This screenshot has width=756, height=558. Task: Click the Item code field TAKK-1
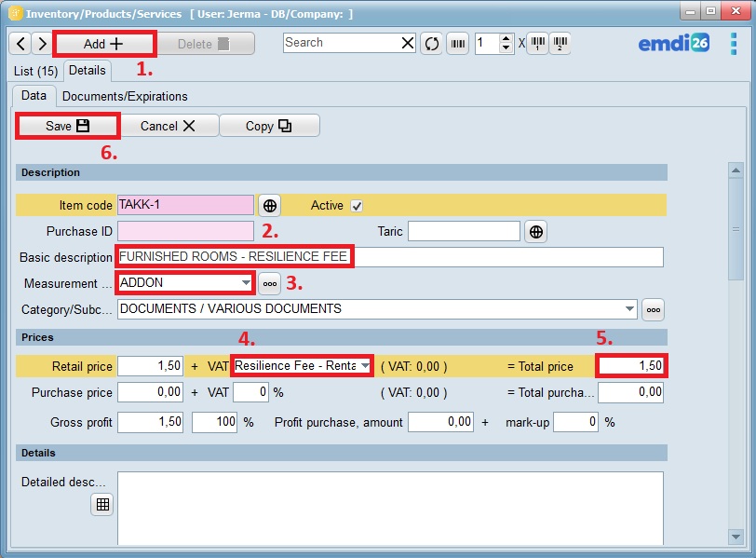pos(185,205)
